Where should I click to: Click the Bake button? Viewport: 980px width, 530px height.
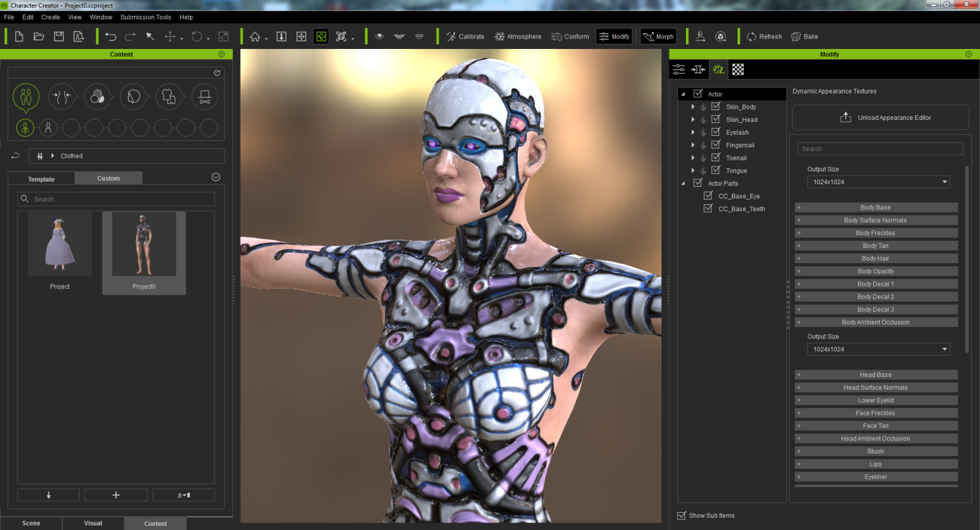(805, 37)
